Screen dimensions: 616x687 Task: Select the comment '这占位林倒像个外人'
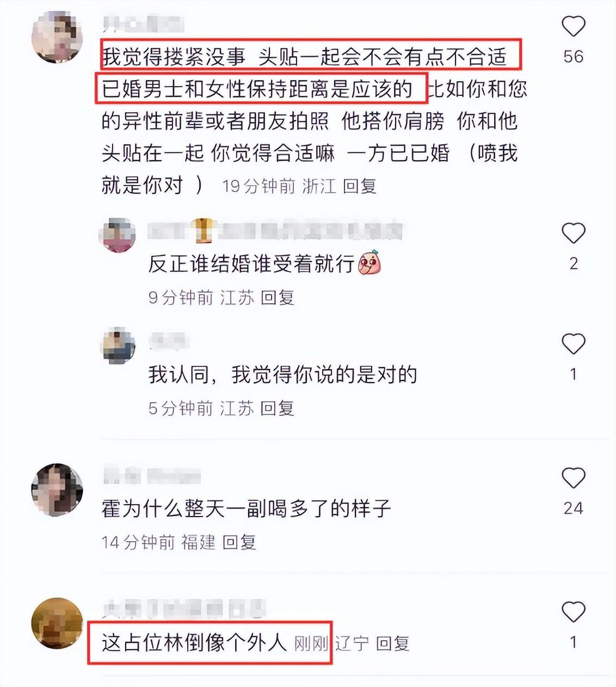coord(194,643)
